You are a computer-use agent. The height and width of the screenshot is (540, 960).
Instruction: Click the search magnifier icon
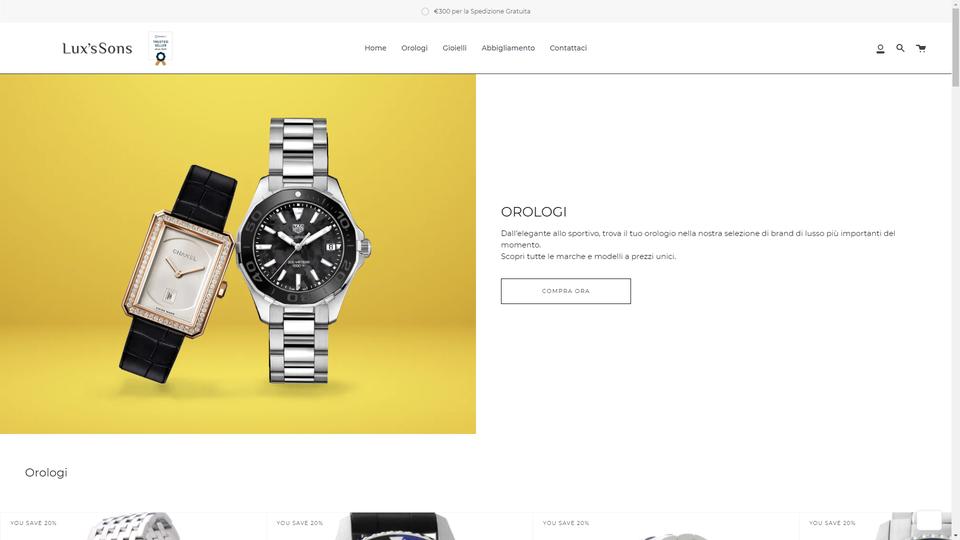click(x=900, y=48)
